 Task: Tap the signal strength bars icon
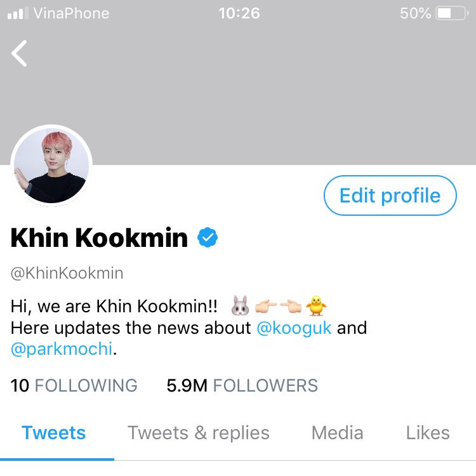pyautogui.click(x=17, y=13)
